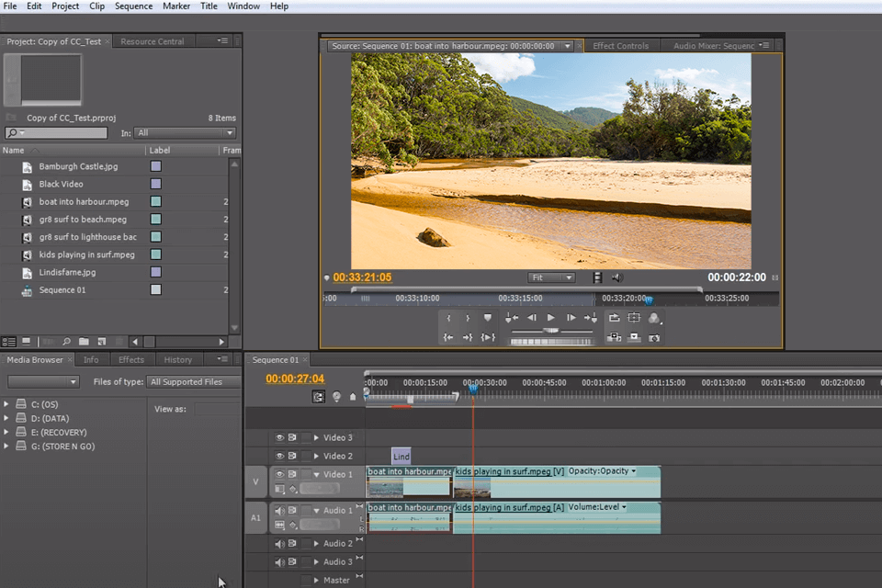Hide the Video 1 track output
Image resolution: width=882 pixels, height=588 pixels.
[280, 473]
